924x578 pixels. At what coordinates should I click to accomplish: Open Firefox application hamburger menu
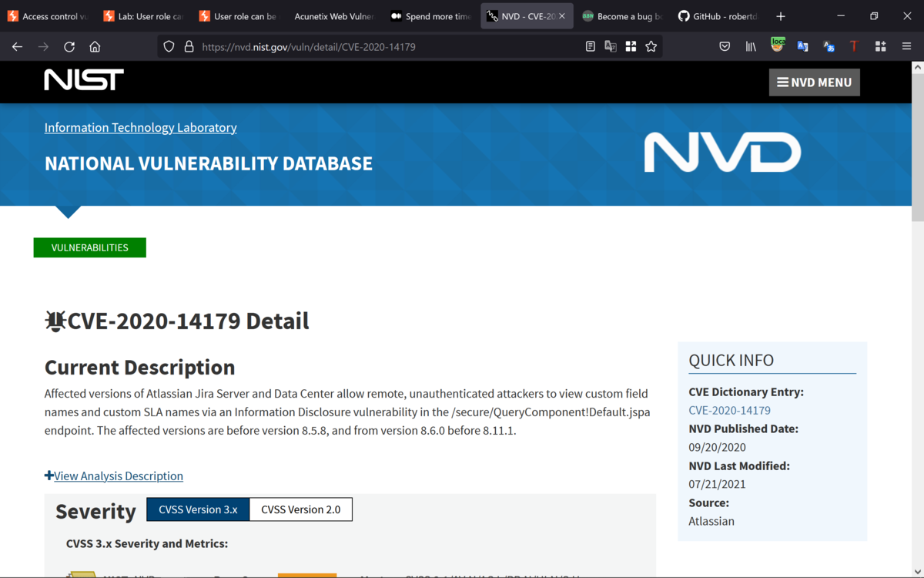(x=906, y=47)
